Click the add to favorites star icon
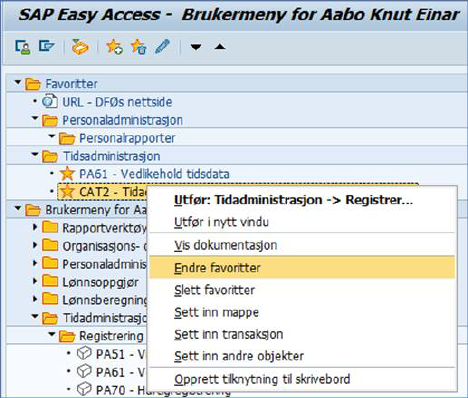Viewport: 468px width, 398px height. [114, 47]
